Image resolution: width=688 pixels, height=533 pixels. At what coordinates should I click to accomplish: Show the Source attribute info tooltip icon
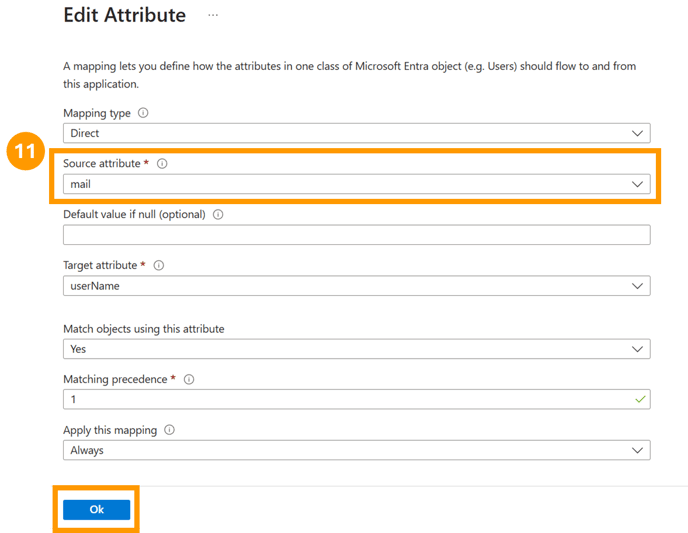(x=162, y=164)
